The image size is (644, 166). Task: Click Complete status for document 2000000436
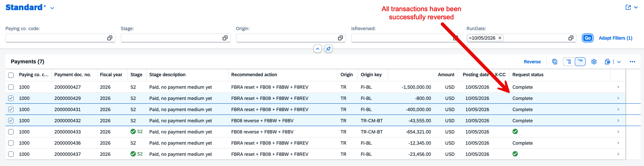point(523,143)
